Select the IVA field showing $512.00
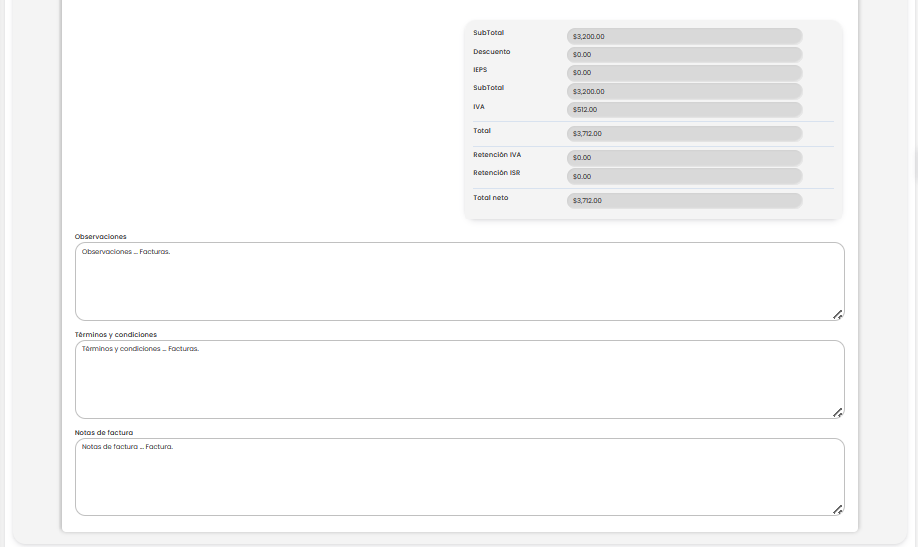The image size is (918, 547). pos(684,110)
